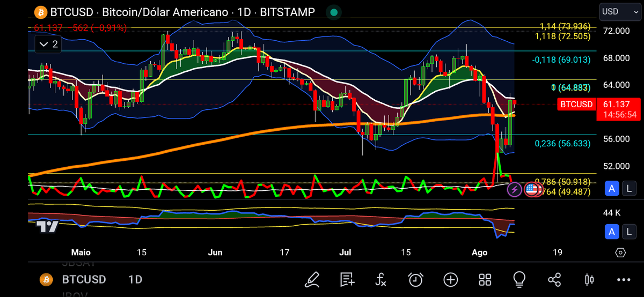Click the Bitcoin logo in bottom bar
Screen dimensions: 644x297
pyautogui.click(x=46, y=279)
